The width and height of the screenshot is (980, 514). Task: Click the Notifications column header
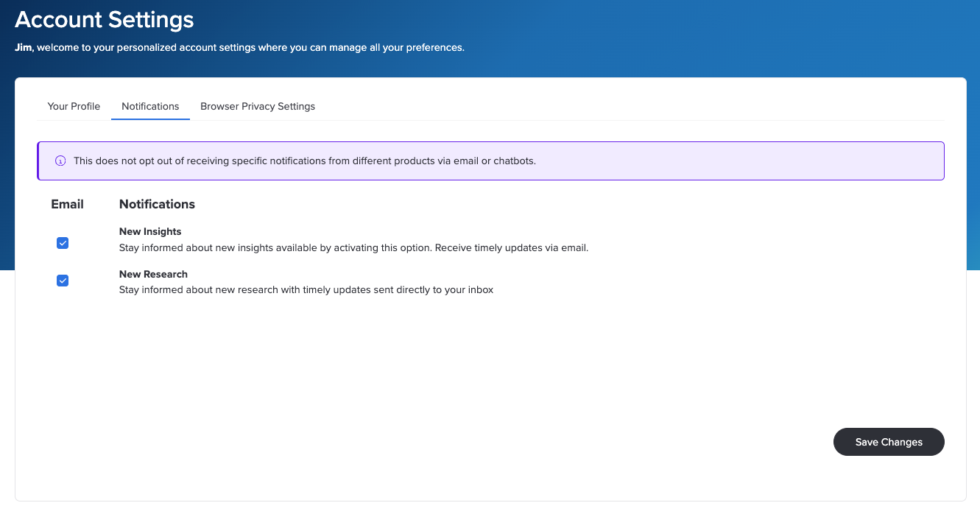[x=157, y=204]
